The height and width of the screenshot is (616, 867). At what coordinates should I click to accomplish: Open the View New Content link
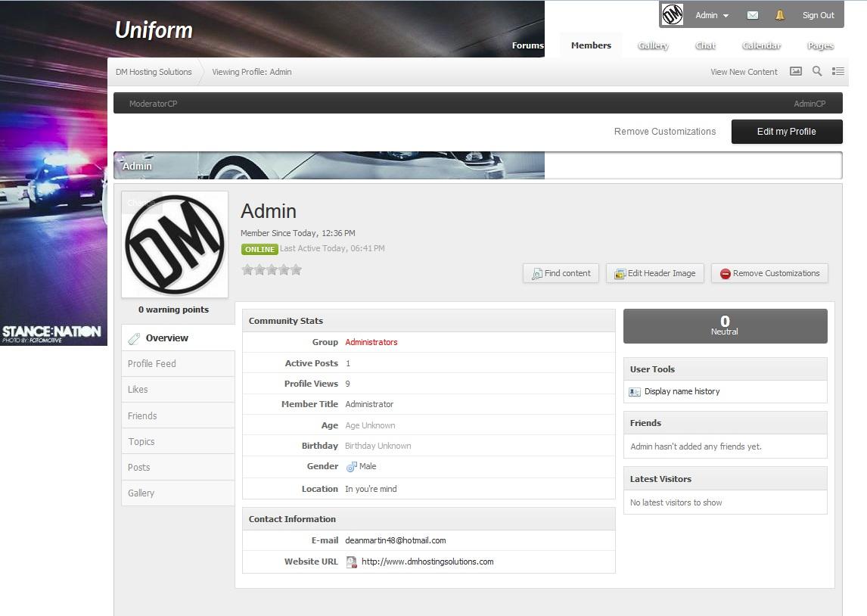point(744,72)
